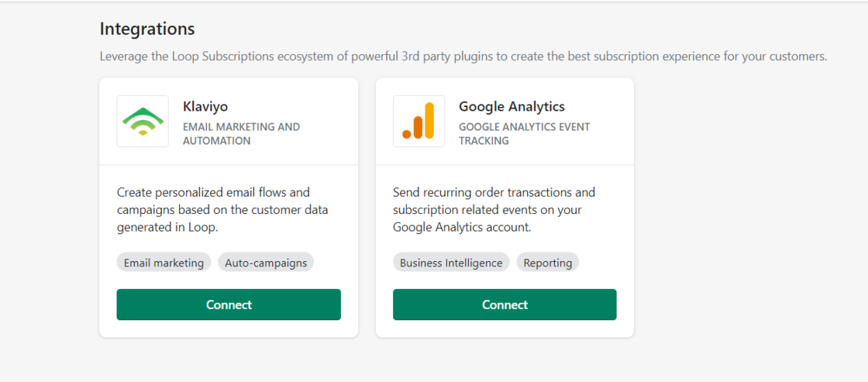Click the Integrations page heading
Viewport: 868px width, 382px height.
[x=147, y=29]
